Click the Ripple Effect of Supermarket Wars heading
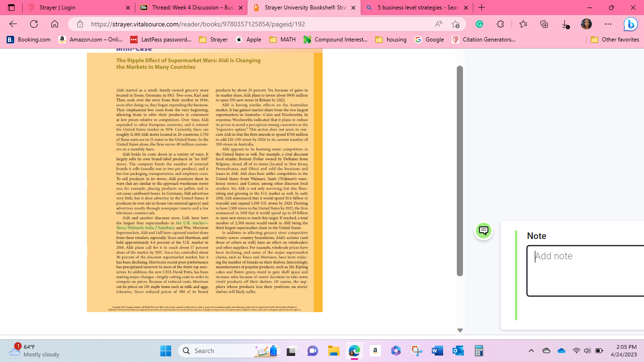Viewport: 644px width, 362px height. (x=189, y=64)
